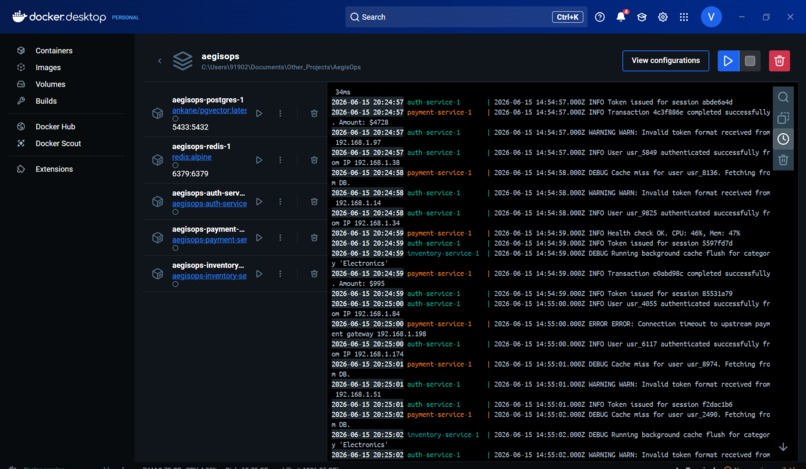Open the notifications bell
This screenshot has height=469, width=806.
click(621, 16)
